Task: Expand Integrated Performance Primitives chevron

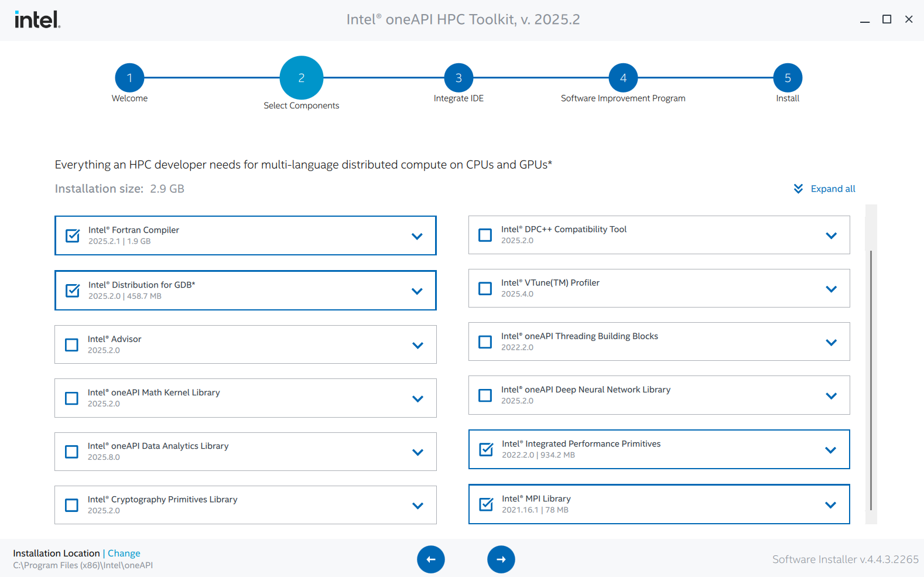Action: point(830,450)
